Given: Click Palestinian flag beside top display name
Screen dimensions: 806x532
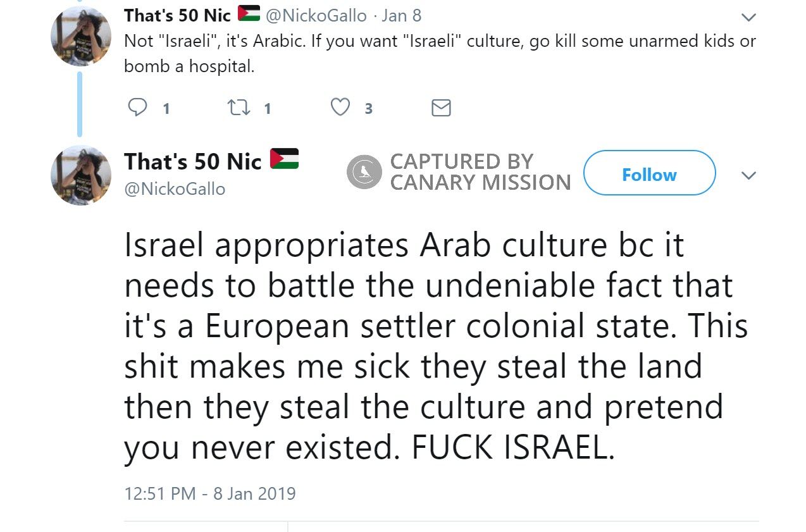Looking at the screenshot, I should [249, 14].
